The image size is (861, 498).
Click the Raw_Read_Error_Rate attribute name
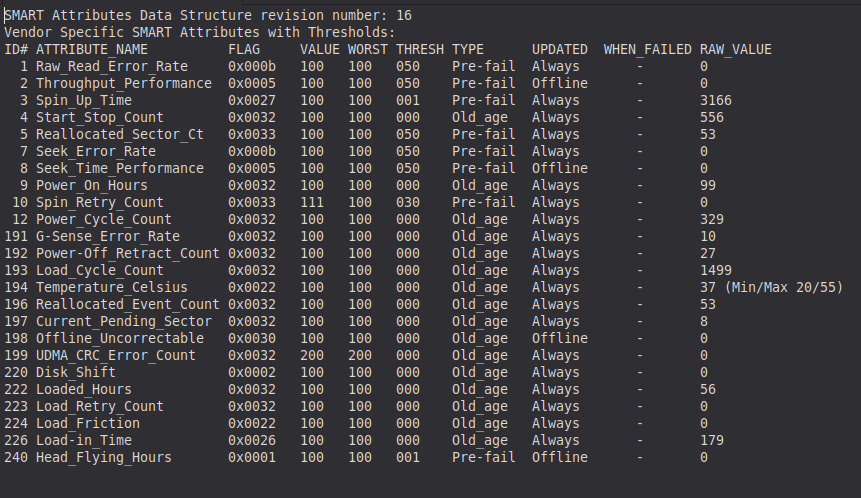tap(112, 66)
